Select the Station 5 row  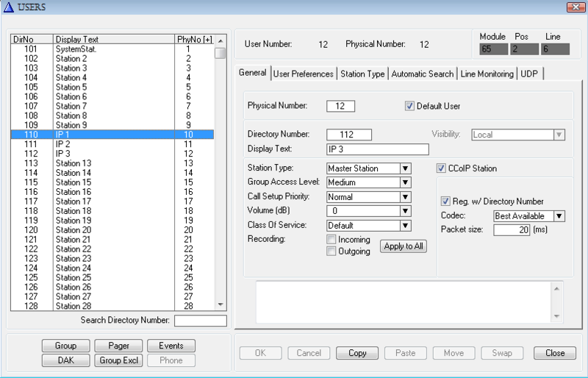point(112,87)
